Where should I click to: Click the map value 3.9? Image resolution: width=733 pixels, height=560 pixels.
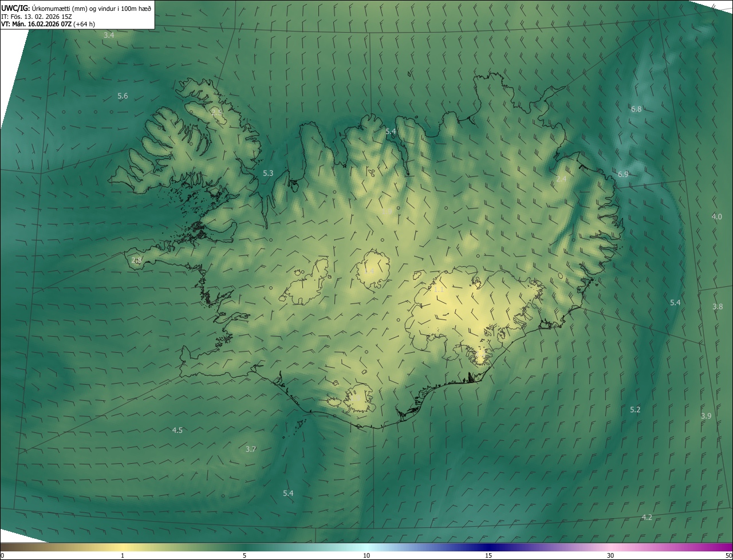pos(706,416)
